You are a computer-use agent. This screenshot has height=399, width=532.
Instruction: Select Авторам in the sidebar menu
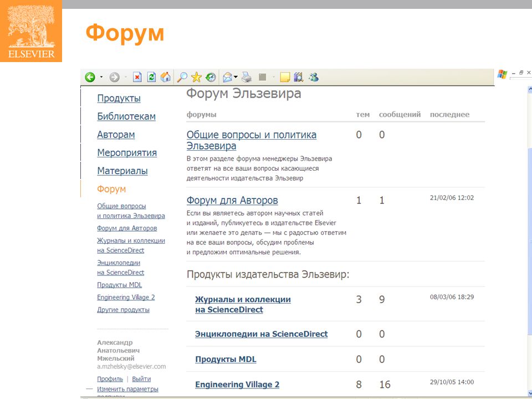click(116, 135)
